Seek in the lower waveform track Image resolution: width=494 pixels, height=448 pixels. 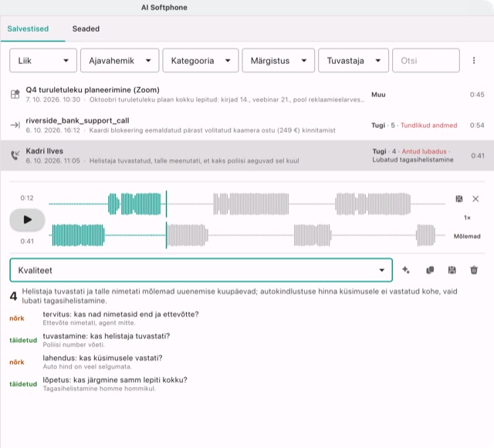pyautogui.click(x=247, y=235)
